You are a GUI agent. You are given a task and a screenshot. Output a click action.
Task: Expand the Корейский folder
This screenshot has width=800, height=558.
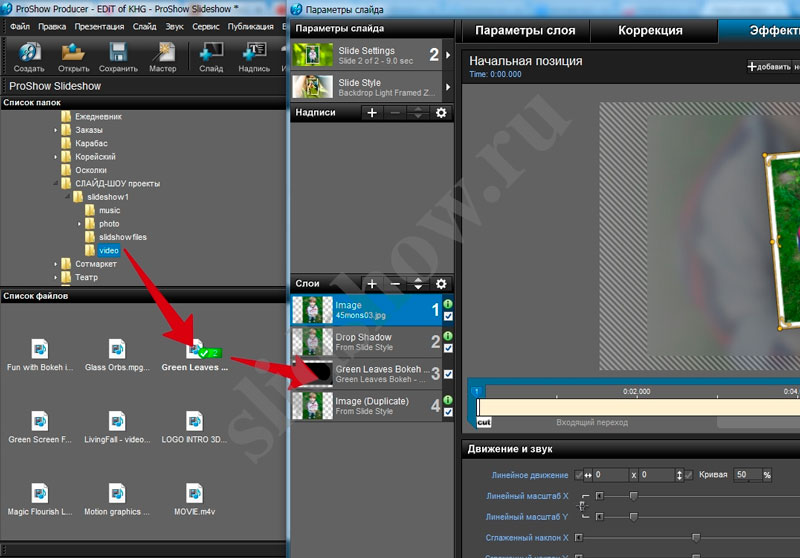[55, 157]
